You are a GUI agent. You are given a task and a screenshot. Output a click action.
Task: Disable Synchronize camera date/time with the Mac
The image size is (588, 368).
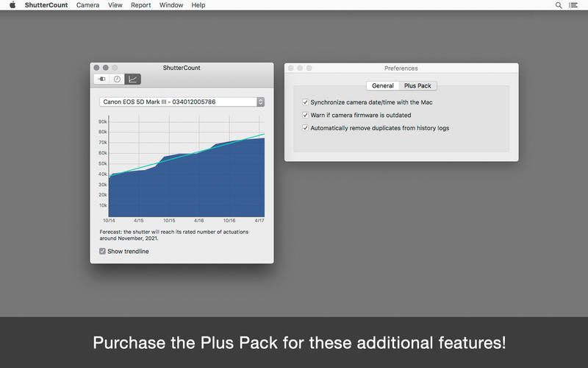pos(306,102)
